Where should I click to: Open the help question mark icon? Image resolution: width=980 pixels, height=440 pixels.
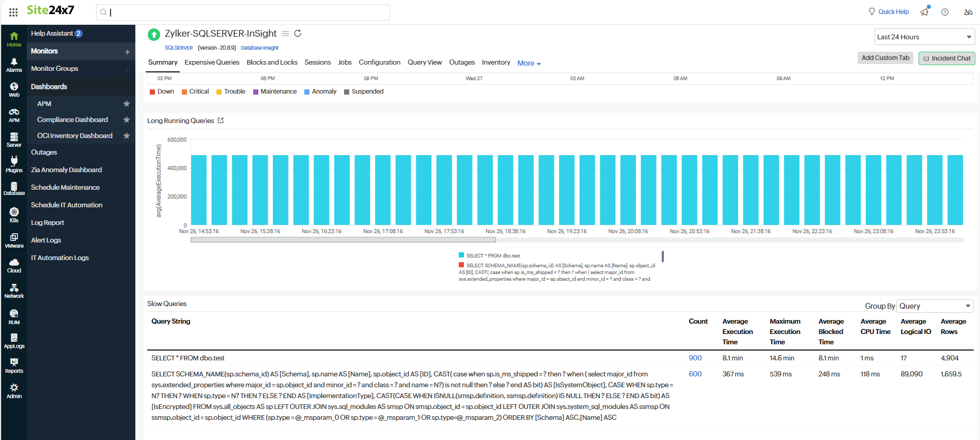click(x=944, y=12)
